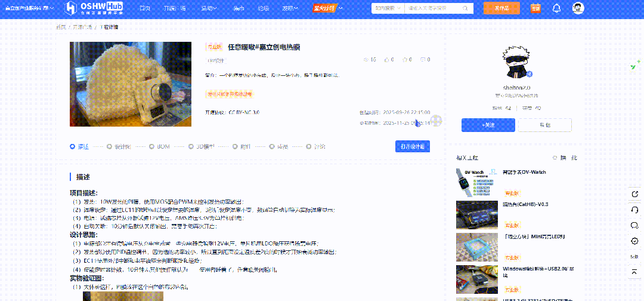The height and width of the screenshot is (301, 644).
Task: Select the BOM step radio
Action: [152, 146]
